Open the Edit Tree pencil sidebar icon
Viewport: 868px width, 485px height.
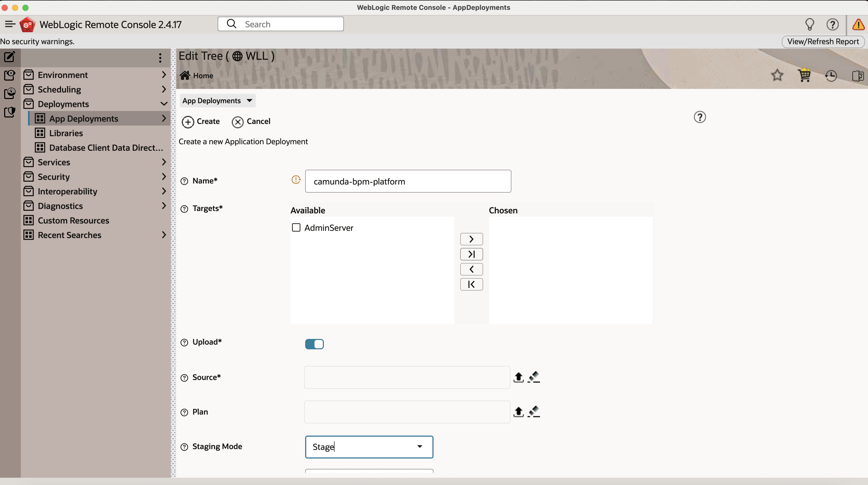(x=9, y=57)
